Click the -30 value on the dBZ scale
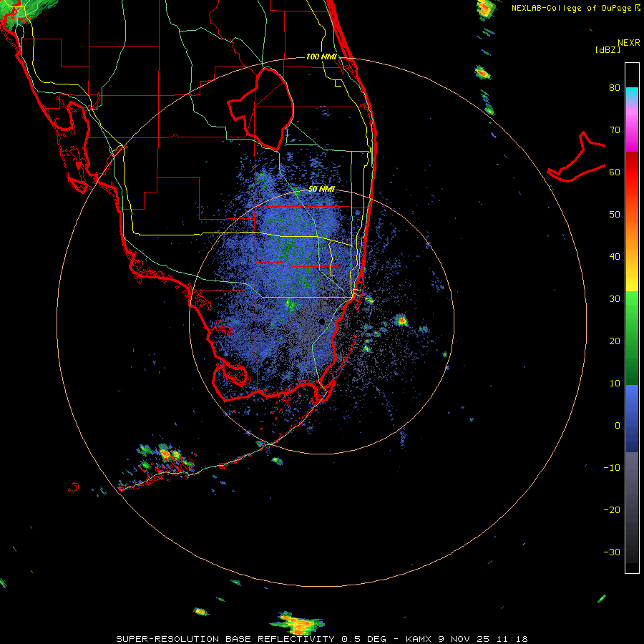Image resolution: width=644 pixels, height=644 pixels. pyautogui.click(x=612, y=552)
